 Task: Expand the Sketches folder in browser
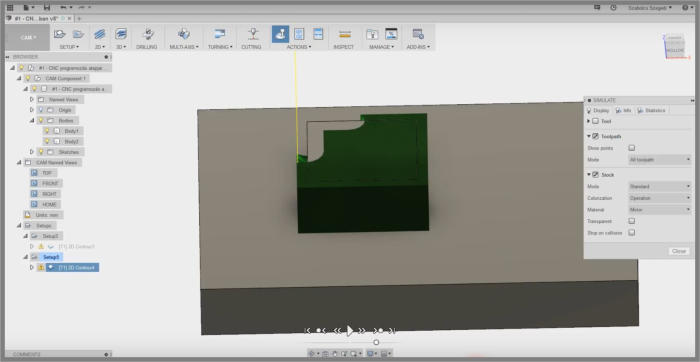32,152
